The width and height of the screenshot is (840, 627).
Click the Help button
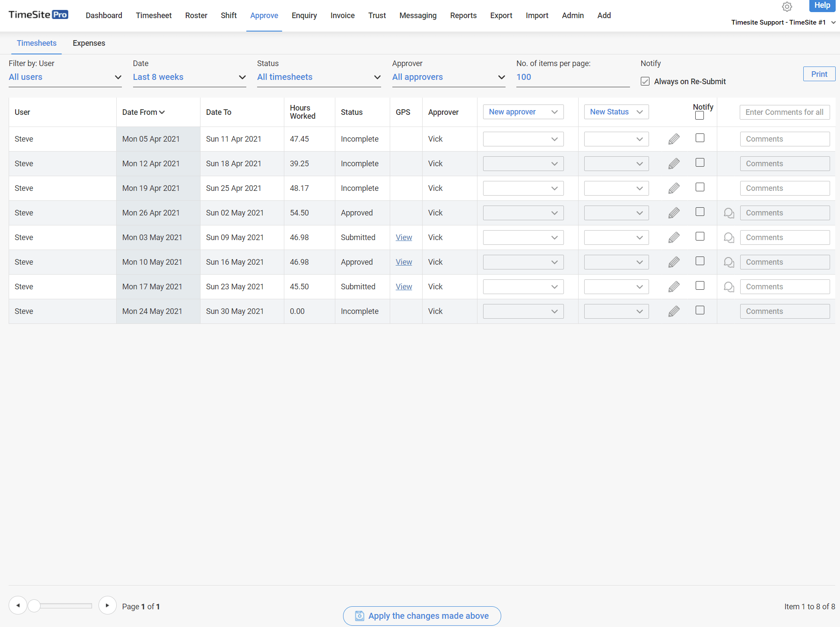tap(822, 6)
